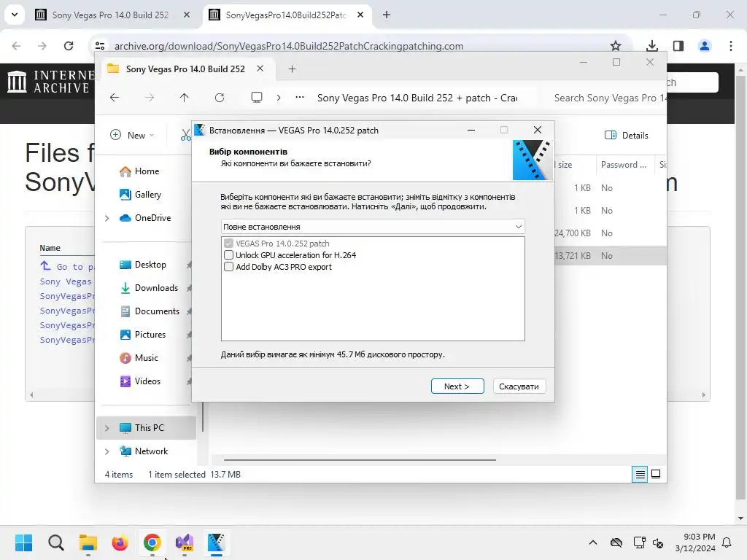Open Documents in quick access
747x560 pixels.
coord(157,311)
